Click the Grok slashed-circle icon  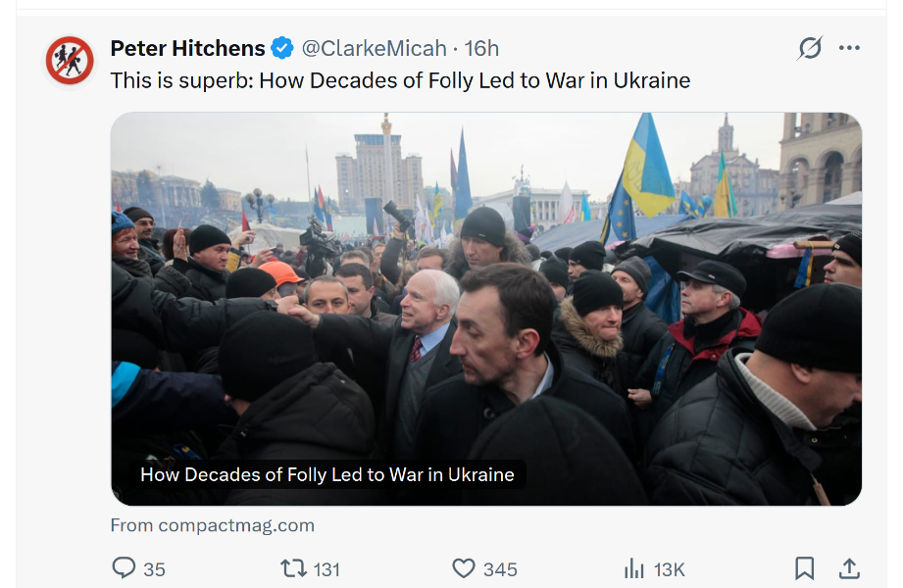(x=810, y=48)
